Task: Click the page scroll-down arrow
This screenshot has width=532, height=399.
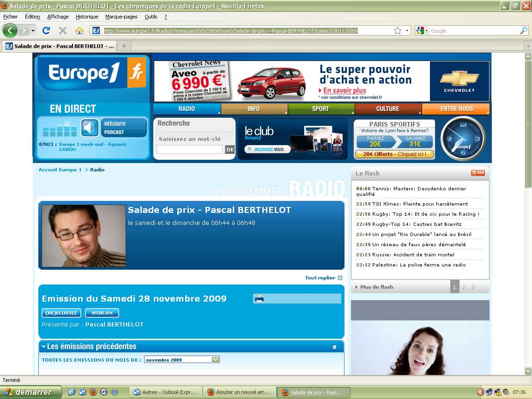Action: pyautogui.click(x=528, y=371)
